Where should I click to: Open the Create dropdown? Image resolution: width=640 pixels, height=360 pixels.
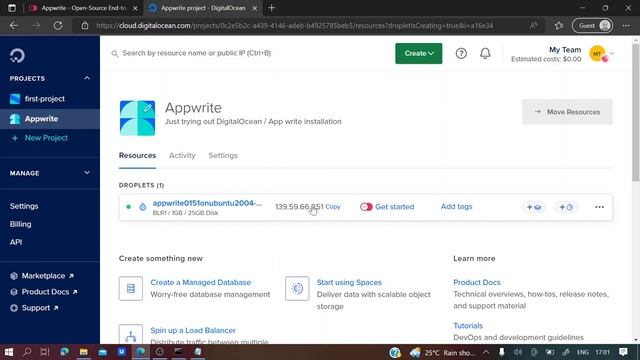(418, 53)
